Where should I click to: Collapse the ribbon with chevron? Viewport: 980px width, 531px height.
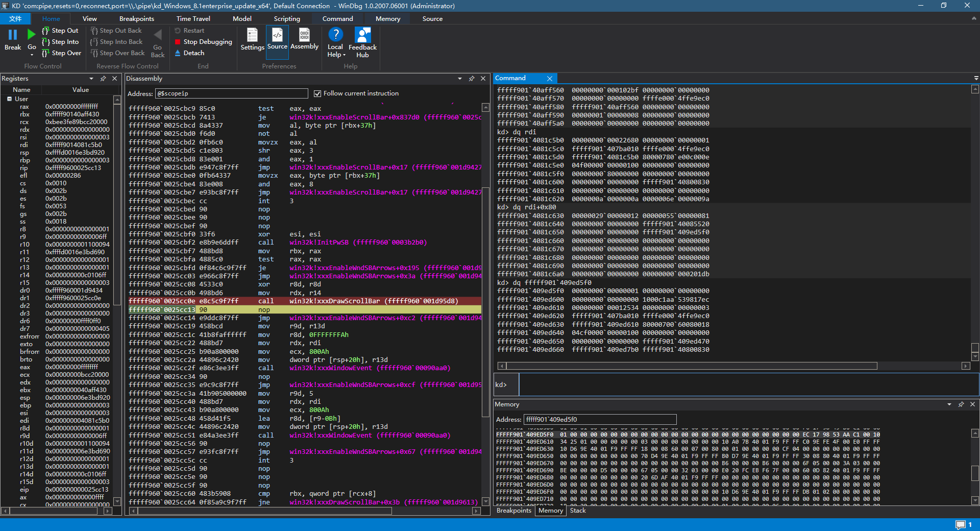point(974,18)
